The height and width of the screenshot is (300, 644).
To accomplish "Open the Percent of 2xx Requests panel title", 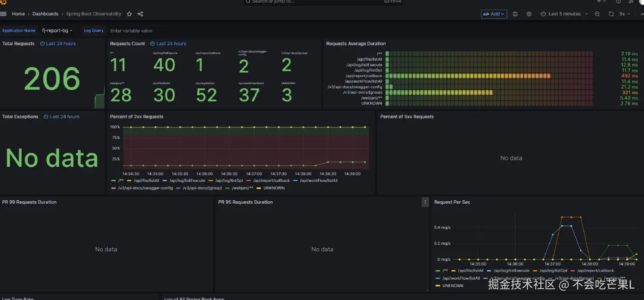I will 137,117.
